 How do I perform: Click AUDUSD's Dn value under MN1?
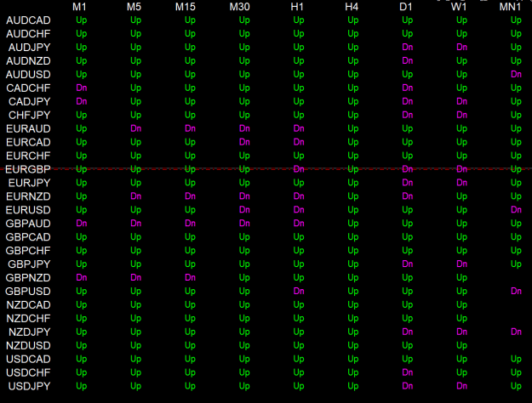click(x=516, y=74)
